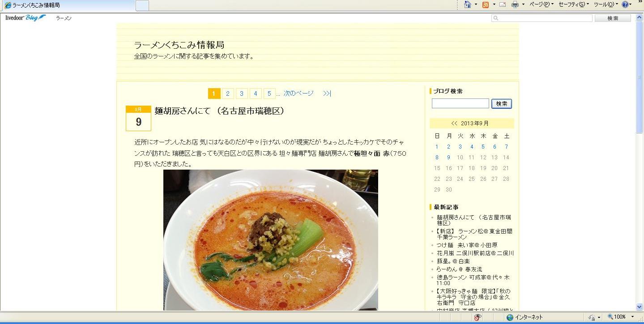Open recent post 豚星。＠白楽

pos(453,261)
